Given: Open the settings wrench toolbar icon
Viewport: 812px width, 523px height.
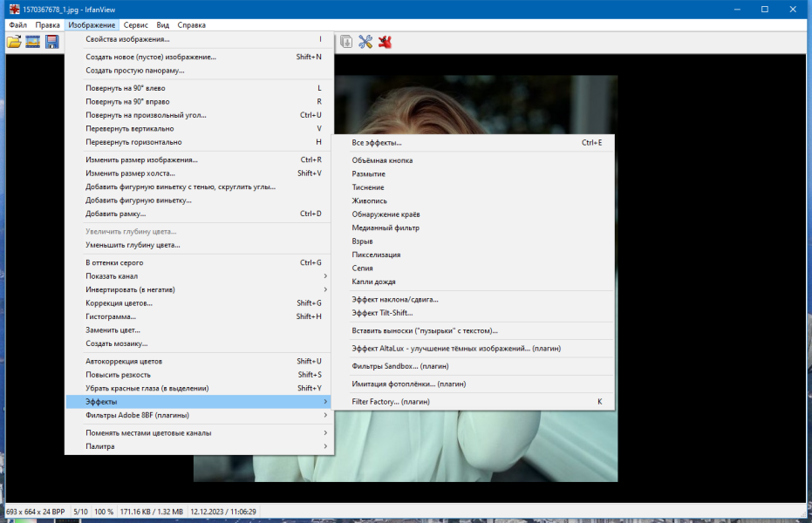Looking at the screenshot, I should point(365,42).
